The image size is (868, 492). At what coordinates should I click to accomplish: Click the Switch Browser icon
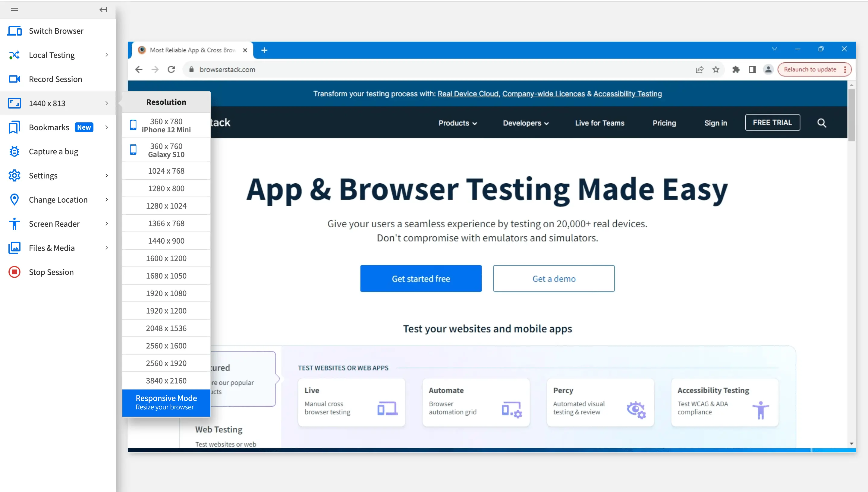click(14, 31)
